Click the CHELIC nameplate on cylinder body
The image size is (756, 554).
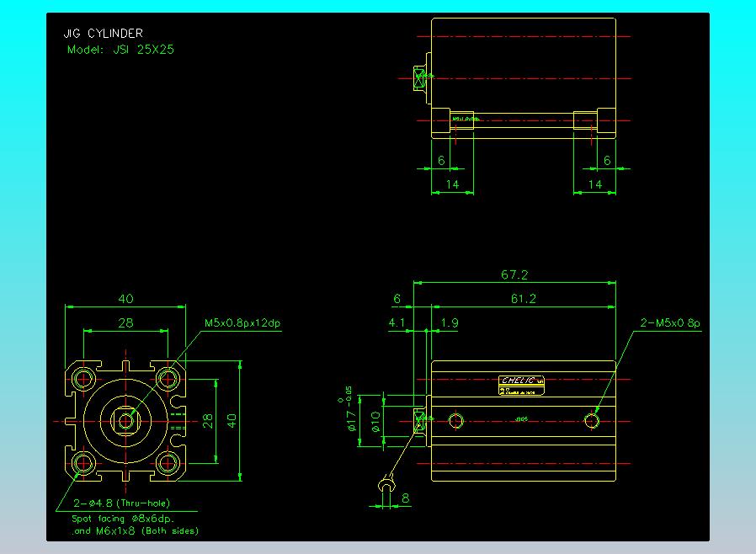[x=521, y=386]
